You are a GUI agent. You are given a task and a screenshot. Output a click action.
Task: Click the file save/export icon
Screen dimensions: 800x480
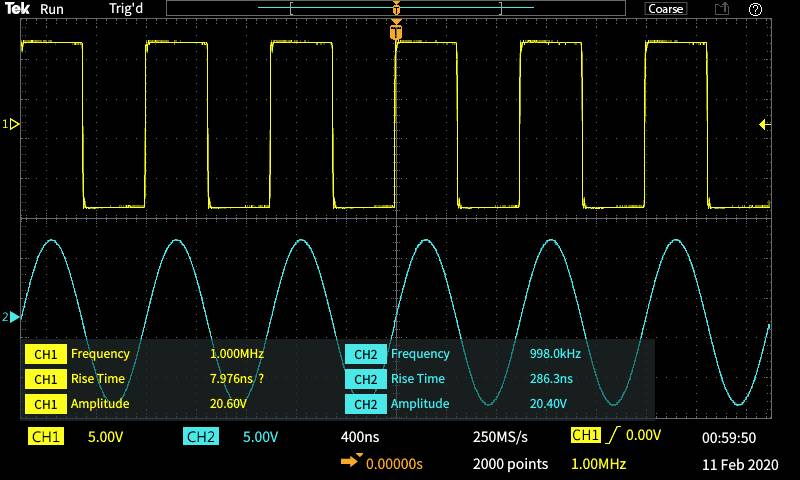point(722,9)
